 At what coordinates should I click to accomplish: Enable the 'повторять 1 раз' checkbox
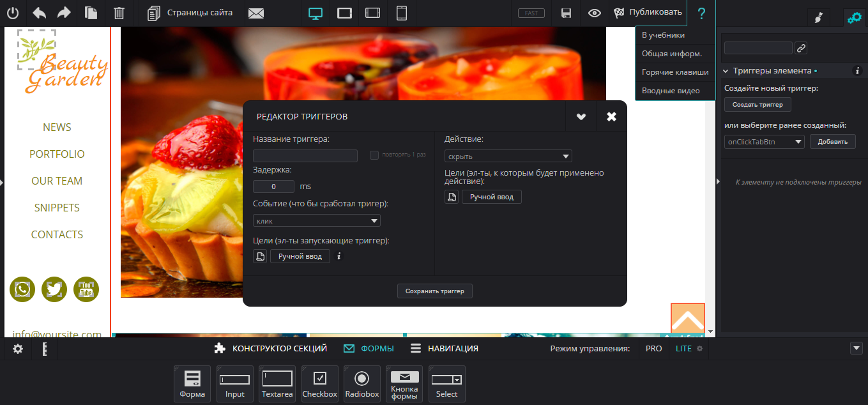coord(374,155)
